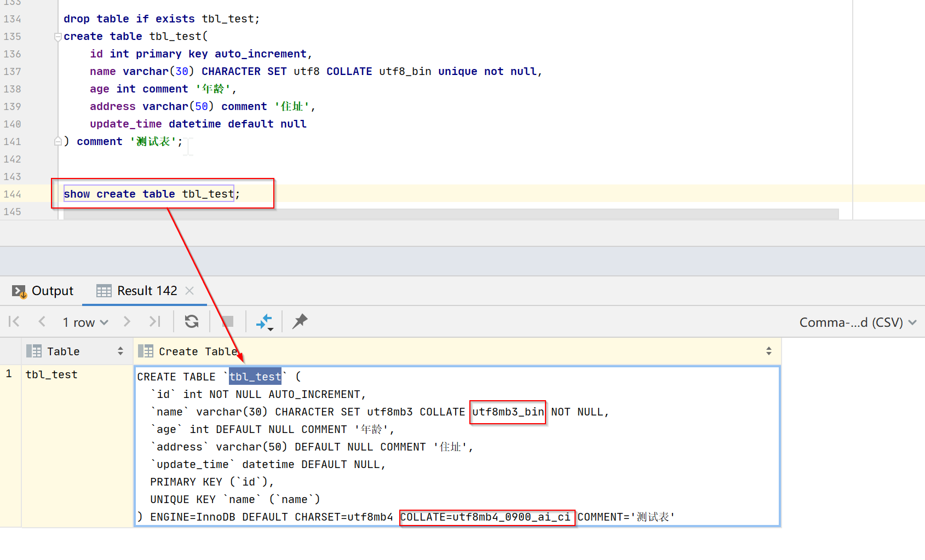Select result row number 1
The image size is (925, 560).
(x=9, y=374)
